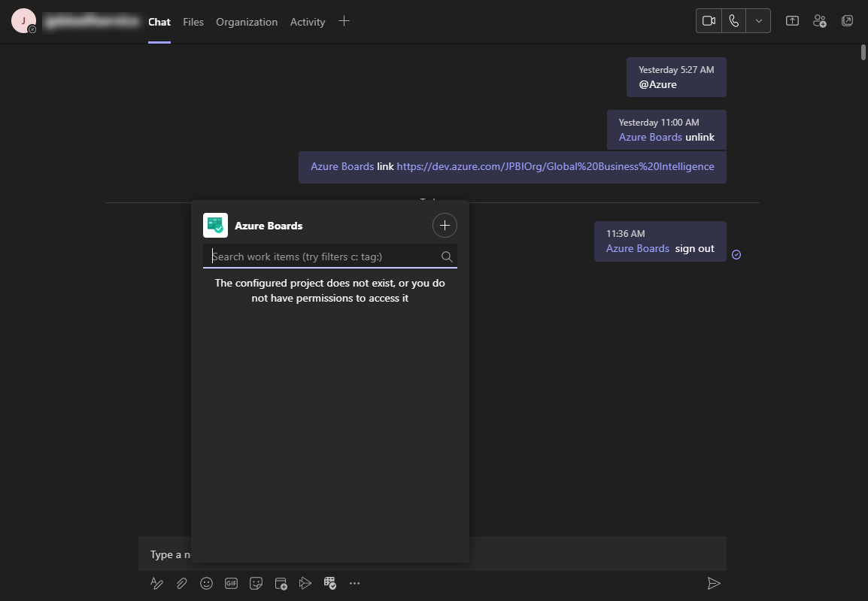This screenshot has height=601, width=868.
Task: Click the Type a new message box
Action: point(432,554)
